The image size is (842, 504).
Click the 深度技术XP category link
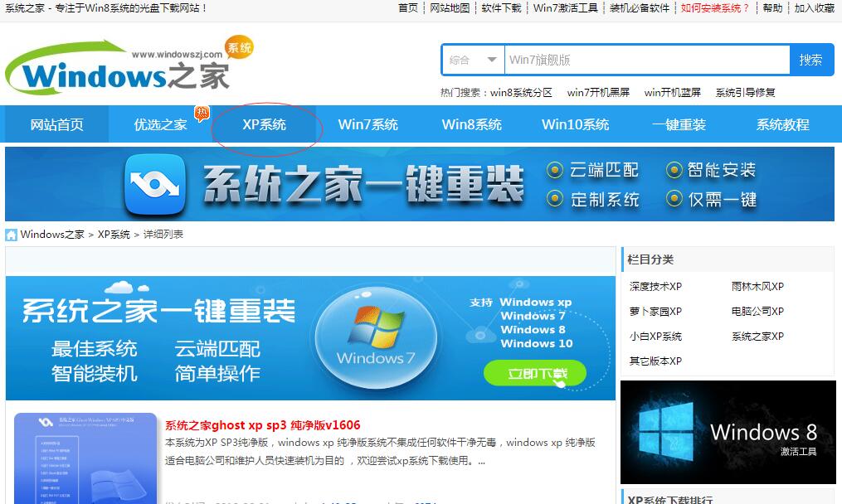pos(655,287)
